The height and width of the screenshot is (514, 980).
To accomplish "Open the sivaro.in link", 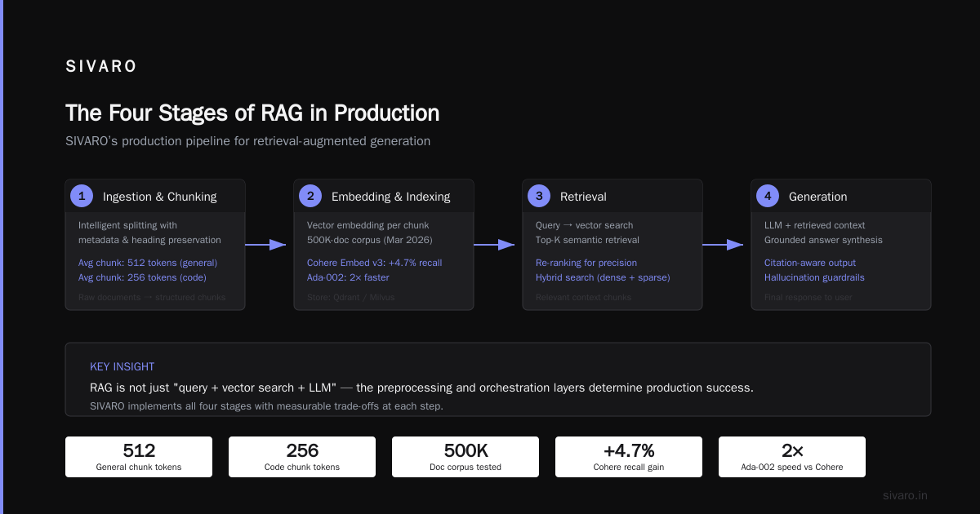I will click(905, 495).
